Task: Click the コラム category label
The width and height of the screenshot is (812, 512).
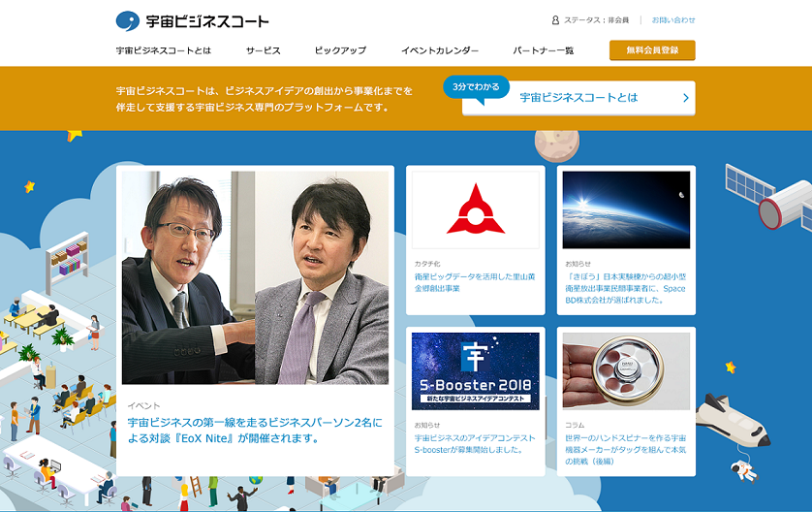Action: coord(575,425)
